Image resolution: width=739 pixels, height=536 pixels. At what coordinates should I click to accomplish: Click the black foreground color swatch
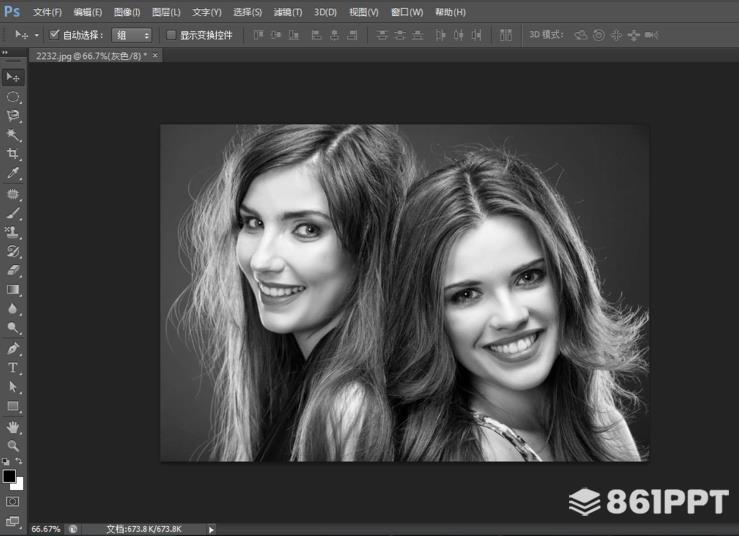point(9,476)
